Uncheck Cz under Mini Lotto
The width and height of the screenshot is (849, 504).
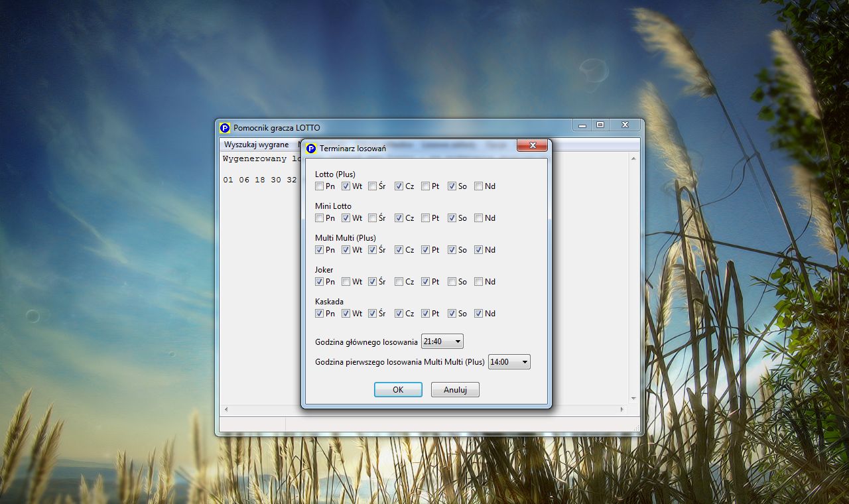pyautogui.click(x=399, y=218)
